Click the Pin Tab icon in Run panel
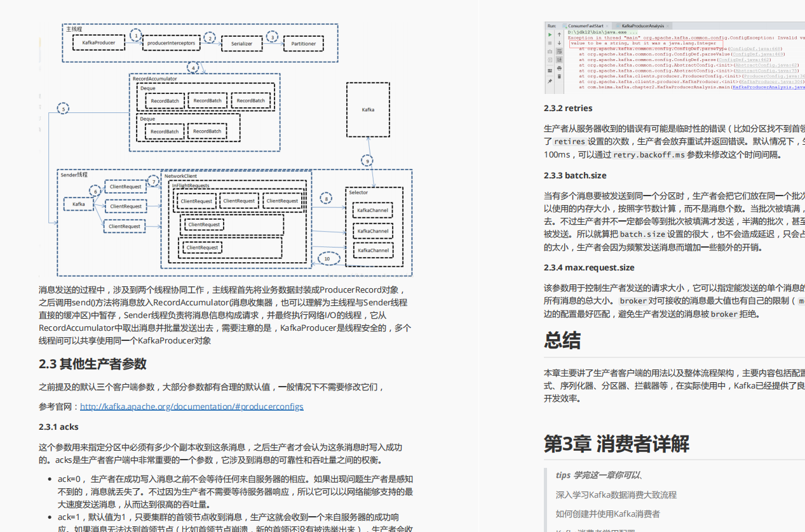 pyautogui.click(x=550, y=81)
